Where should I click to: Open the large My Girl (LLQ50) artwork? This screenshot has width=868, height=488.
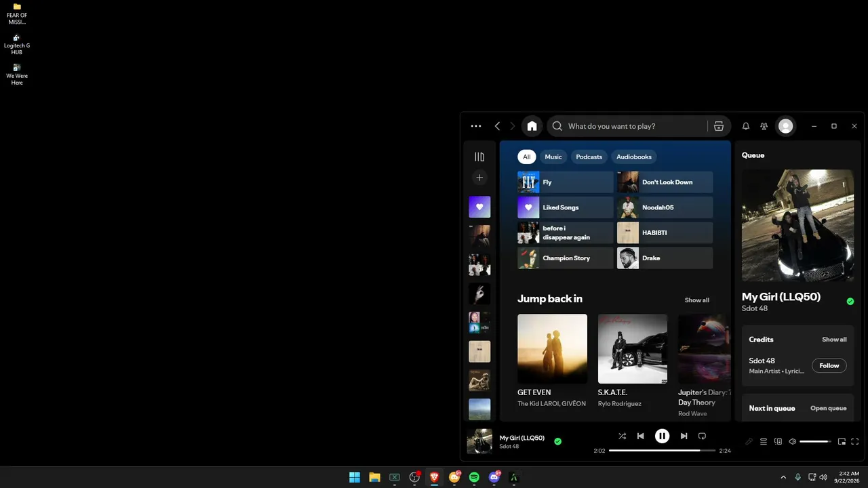(797, 225)
